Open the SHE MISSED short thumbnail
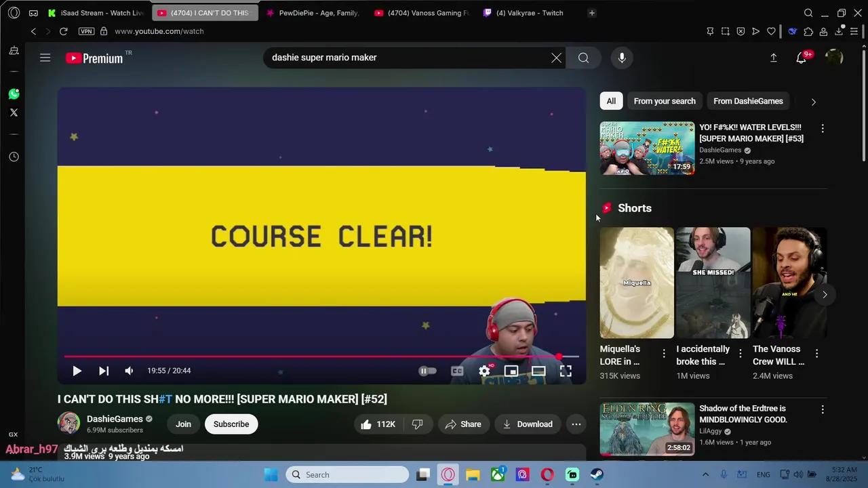The width and height of the screenshot is (868, 488). pos(713,283)
